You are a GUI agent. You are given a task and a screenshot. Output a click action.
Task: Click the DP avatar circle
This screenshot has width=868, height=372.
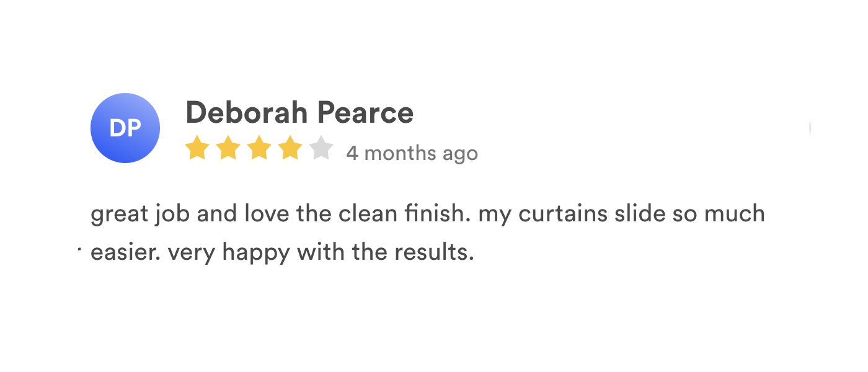point(125,128)
